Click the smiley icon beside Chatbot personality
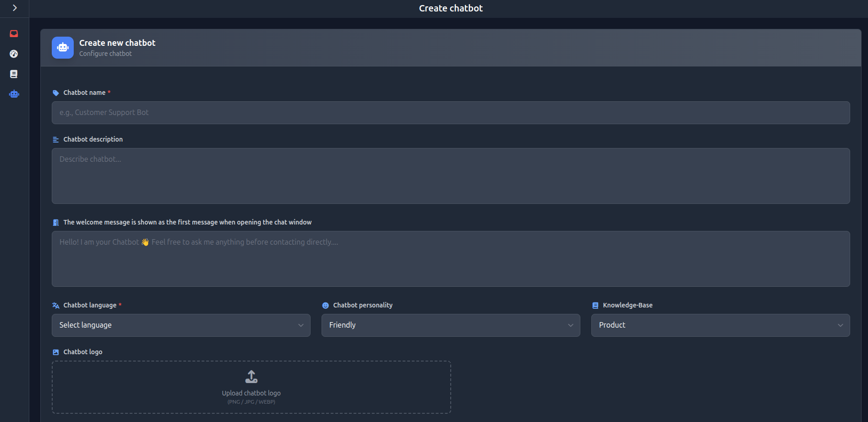 pos(325,305)
